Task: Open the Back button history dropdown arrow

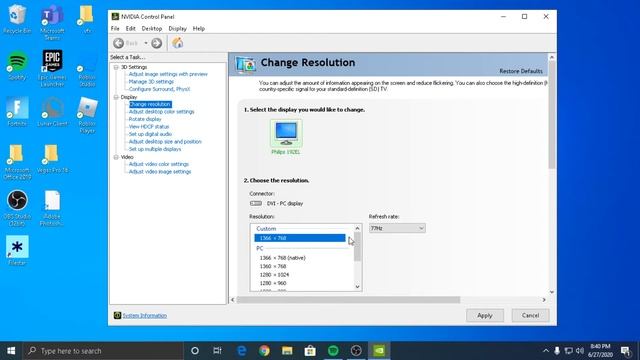Action: click(x=146, y=43)
